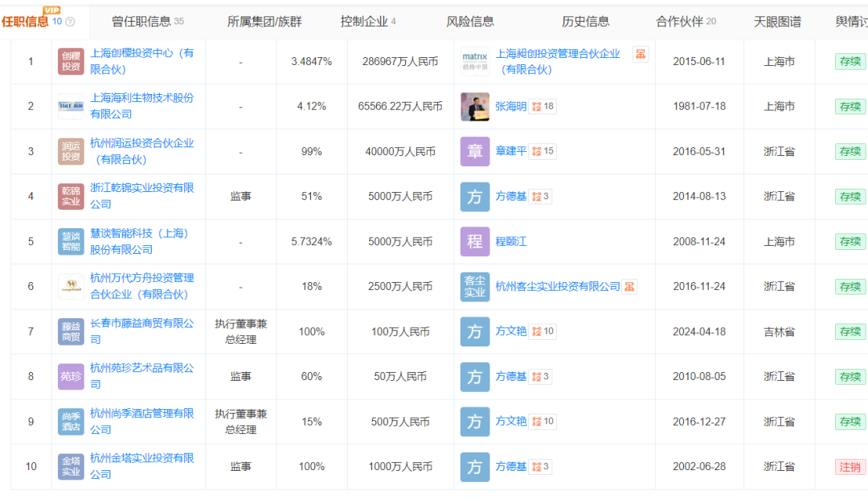Image resolution: width=868 pixels, height=503 pixels.
Task: Open structure badge 3 in 杭州金塔实业 row
Action: [540, 467]
